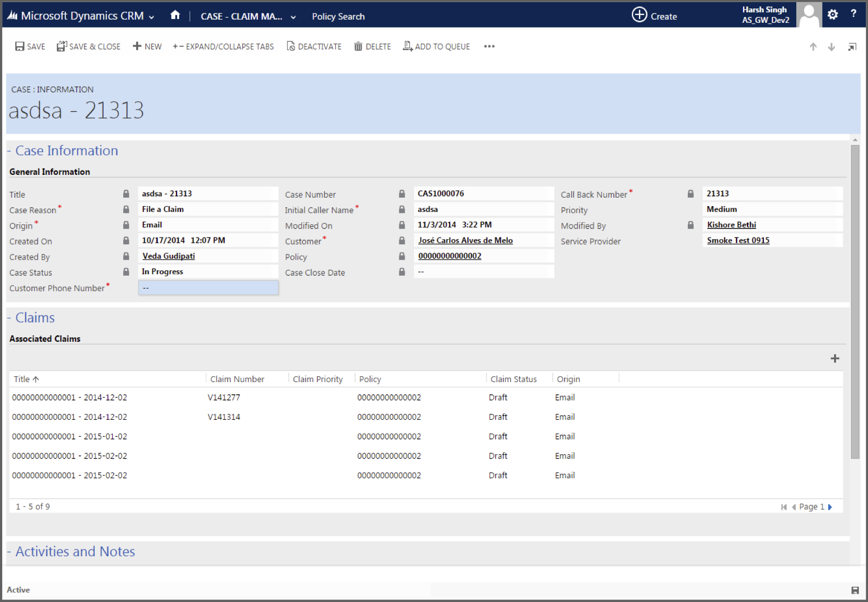Navigate to the next record down arrow
Screen dimensions: 868x602
click(x=831, y=47)
